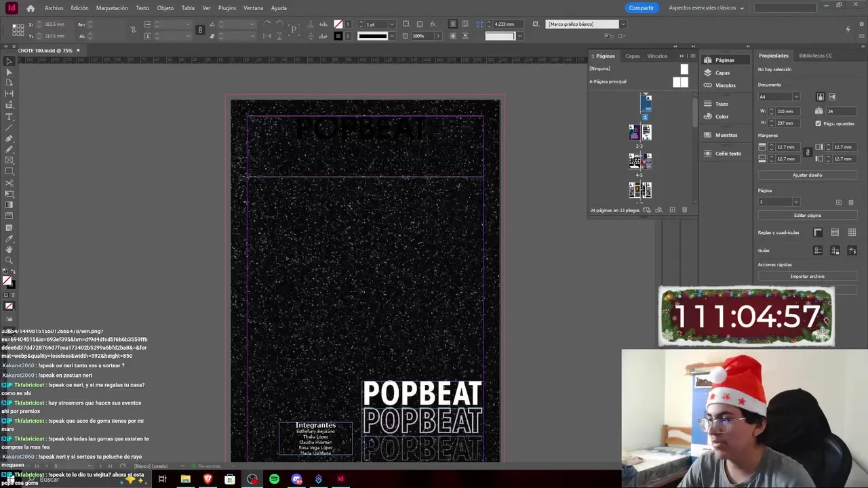Select the Note tool
Image resolution: width=868 pixels, height=488 pixels.
(9, 228)
